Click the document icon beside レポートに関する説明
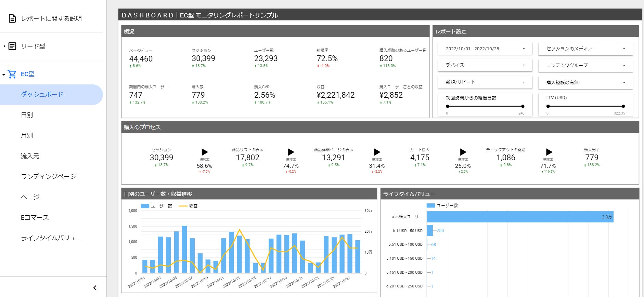 click(x=12, y=18)
